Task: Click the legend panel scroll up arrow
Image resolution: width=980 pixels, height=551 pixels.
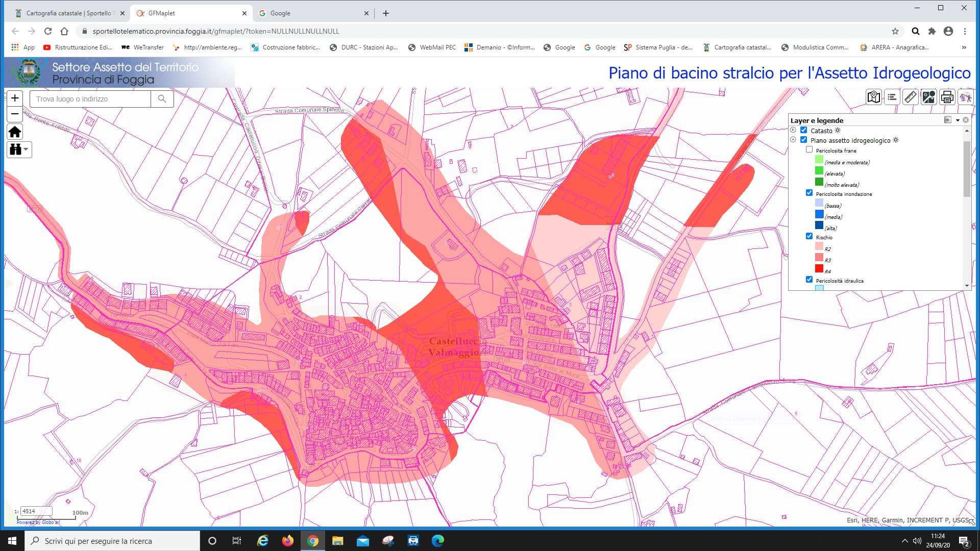Action: tap(967, 131)
